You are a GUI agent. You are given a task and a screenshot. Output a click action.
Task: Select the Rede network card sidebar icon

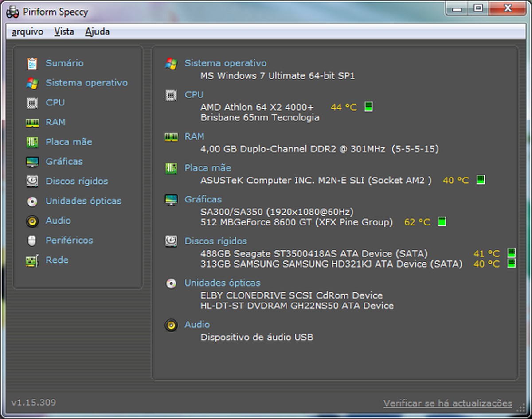pyautogui.click(x=32, y=260)
